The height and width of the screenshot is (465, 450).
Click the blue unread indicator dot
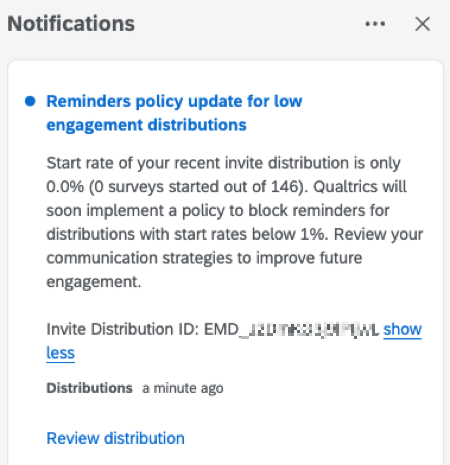30,101
